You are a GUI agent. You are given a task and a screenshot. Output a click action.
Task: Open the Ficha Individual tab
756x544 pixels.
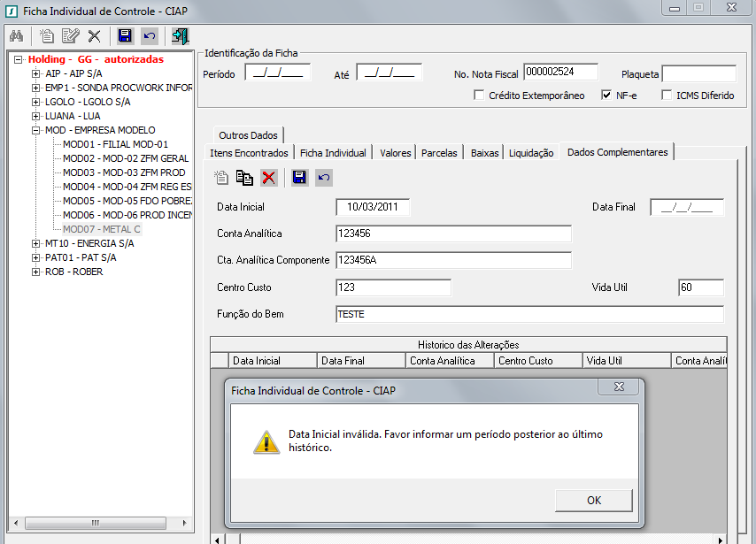click(333, 153)
